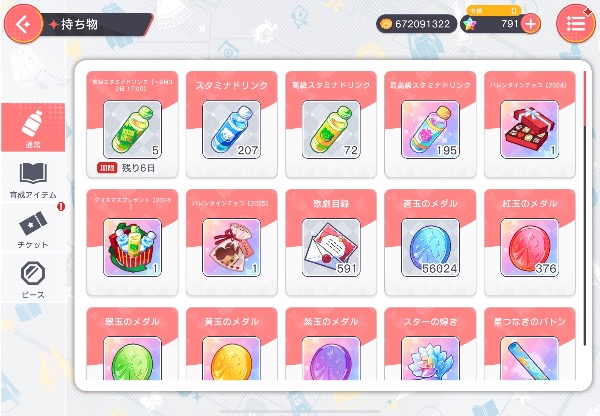Screen dimensions: 600x416
Task: Open the training items book tab
Action: pos(33,179)
